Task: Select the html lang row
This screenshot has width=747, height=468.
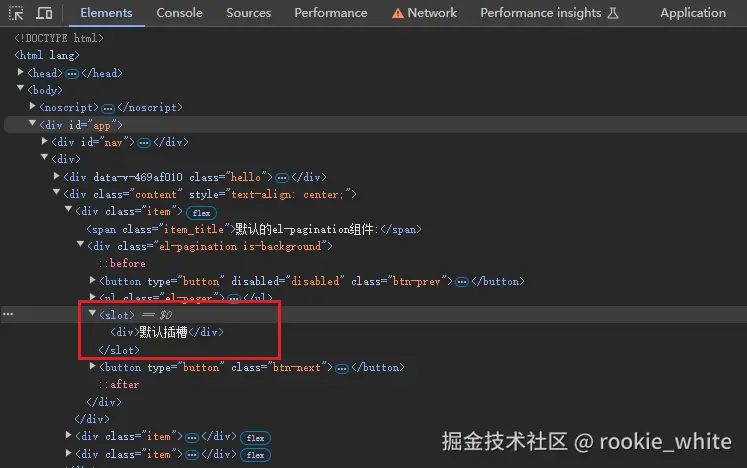Action: 47,55
